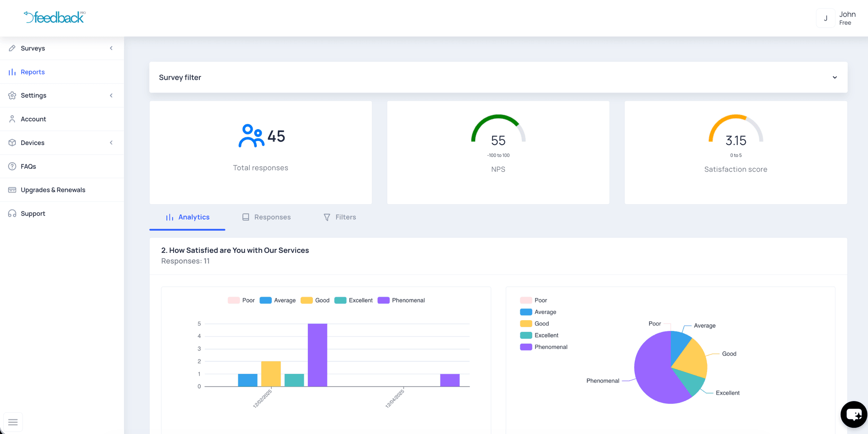This screenshot has height=434, width=868.
Task: Click the FAQs question mark icon
Action: point(12,167)
